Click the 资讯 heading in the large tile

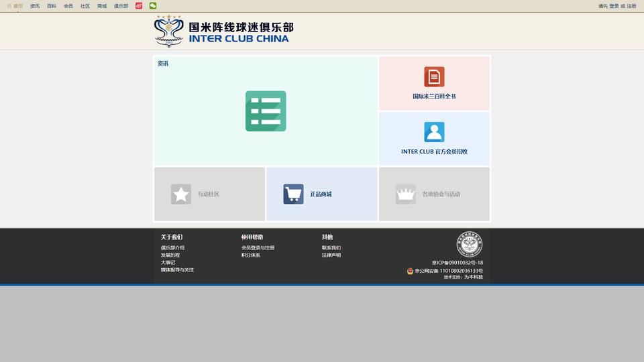click(162, 64)
